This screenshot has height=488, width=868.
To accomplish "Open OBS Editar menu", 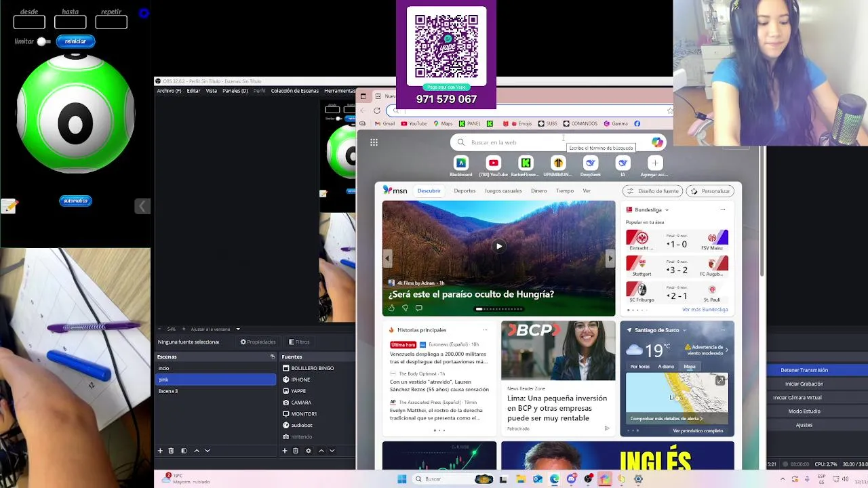I will [x=193, y=91].
